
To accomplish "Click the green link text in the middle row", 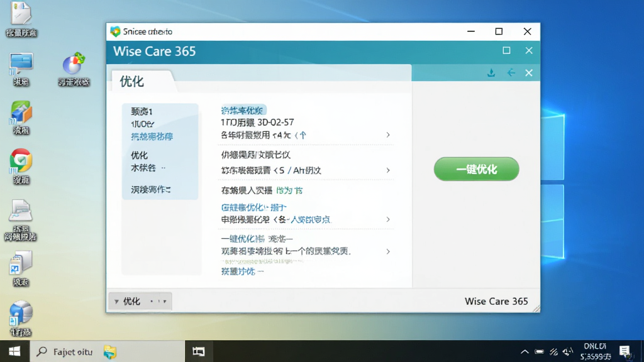I will (x=289, y=190).
